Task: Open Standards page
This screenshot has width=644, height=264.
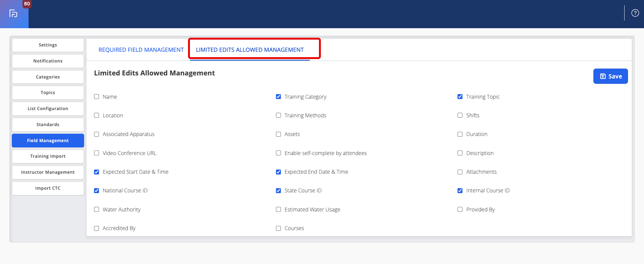Action: coord(48,125)
